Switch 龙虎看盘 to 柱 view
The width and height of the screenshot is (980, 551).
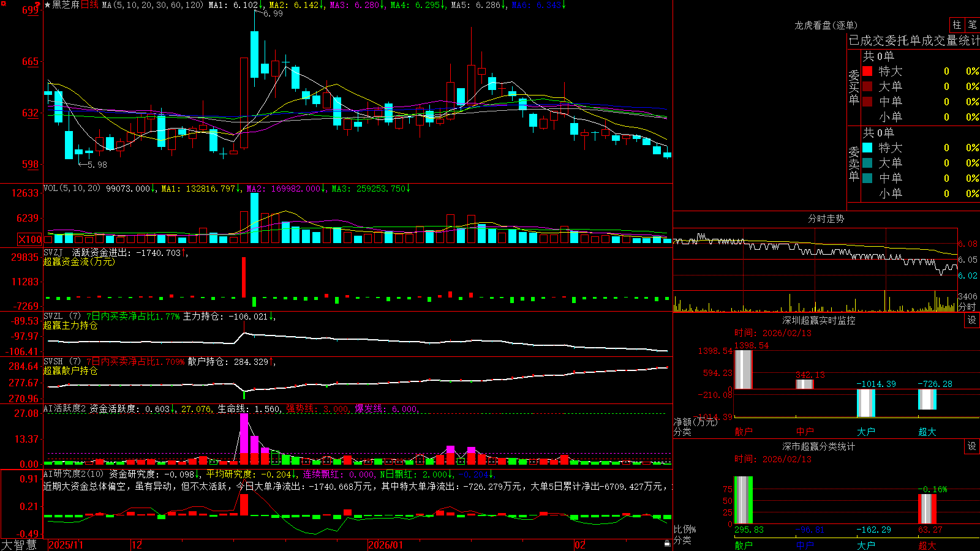pyautogui.click(x=957, y=24)
